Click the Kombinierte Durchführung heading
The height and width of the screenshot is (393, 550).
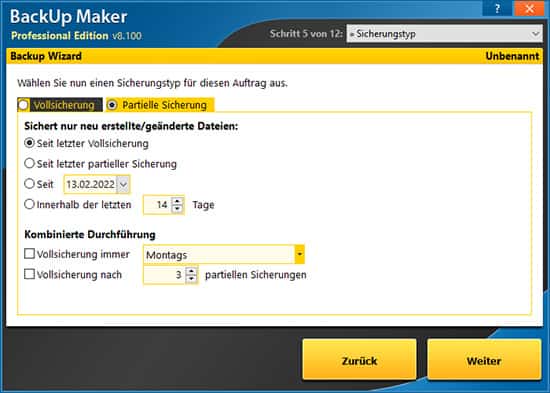tap(90, 234)
